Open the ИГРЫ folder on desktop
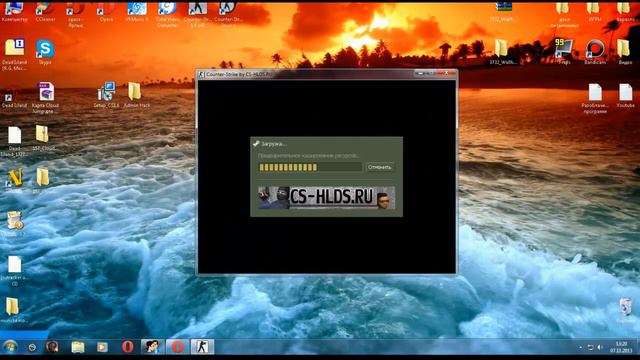This screenshot has height=360, width=640. [x=594, y=11]
